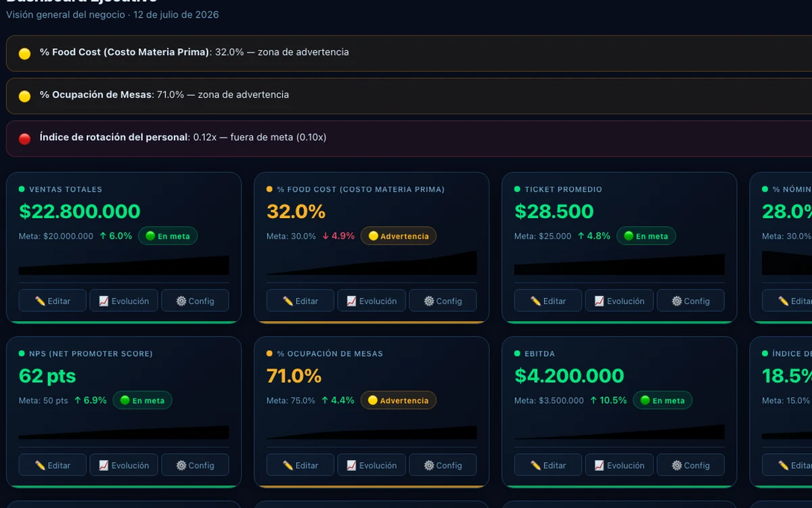Click yellow circle icon in Ocupación de Mesas alert

tap(25, 96)
